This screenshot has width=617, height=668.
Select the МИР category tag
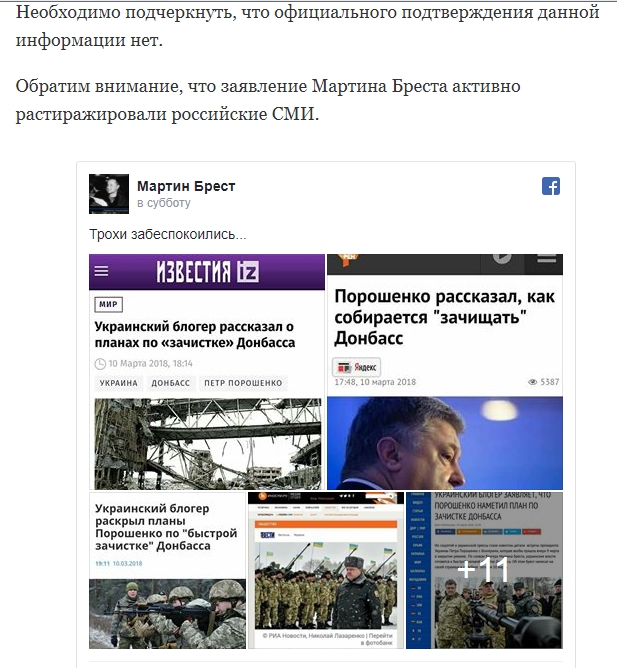pyautogui.click(x=108, y=304)
